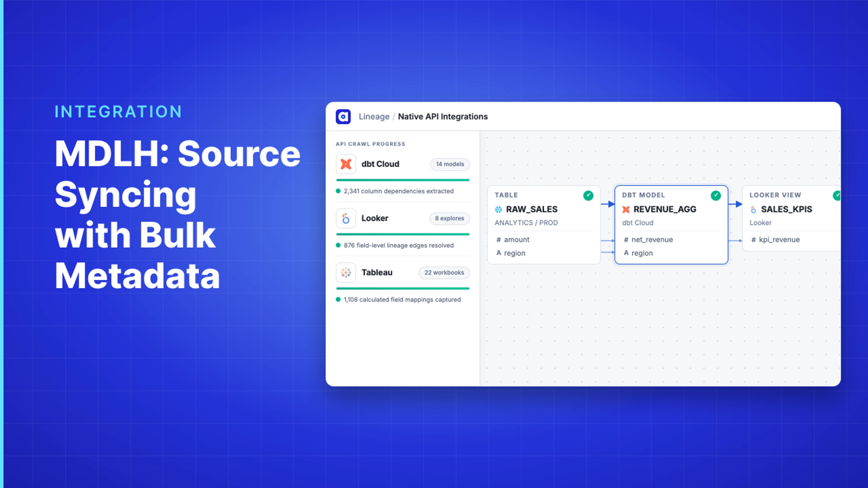Click the Looker icon beside SALES_KPIS
This screenshot has width=868, height=488.
(x=753, y=209)
